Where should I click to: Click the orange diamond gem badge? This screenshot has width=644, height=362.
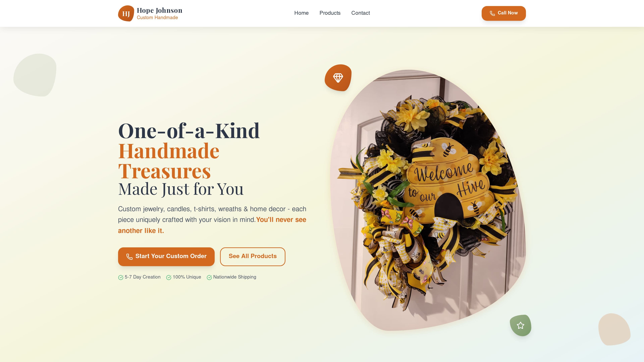[x=338, y=78]
